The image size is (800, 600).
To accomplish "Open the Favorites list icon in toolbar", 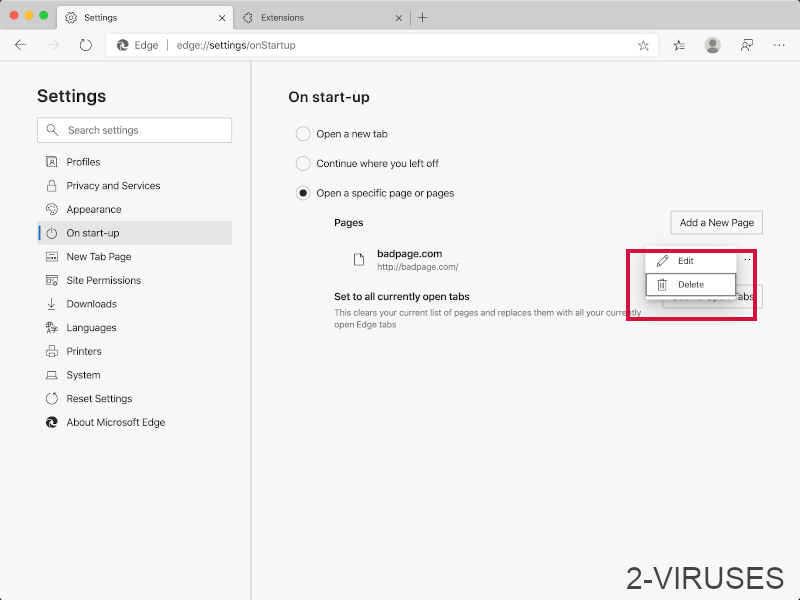I will 679,45.
